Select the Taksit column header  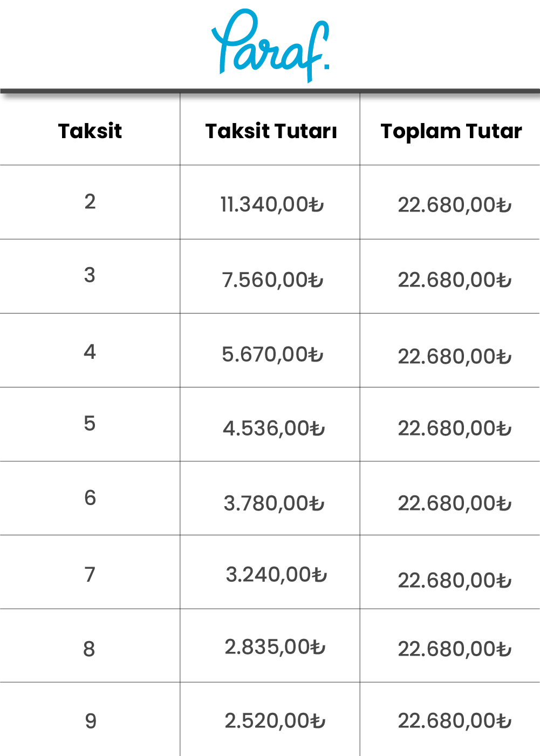pos(90,131)
